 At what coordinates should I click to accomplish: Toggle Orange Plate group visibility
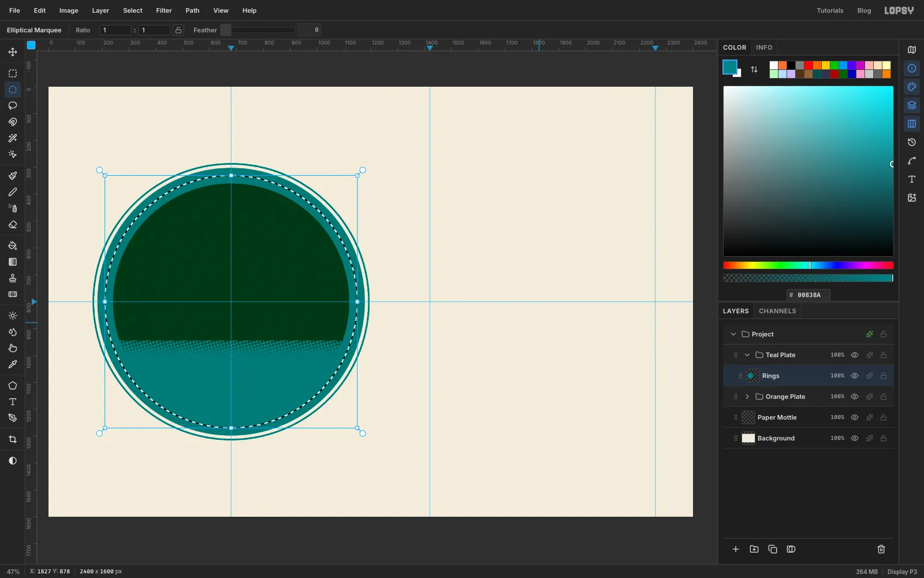(855, 397)
